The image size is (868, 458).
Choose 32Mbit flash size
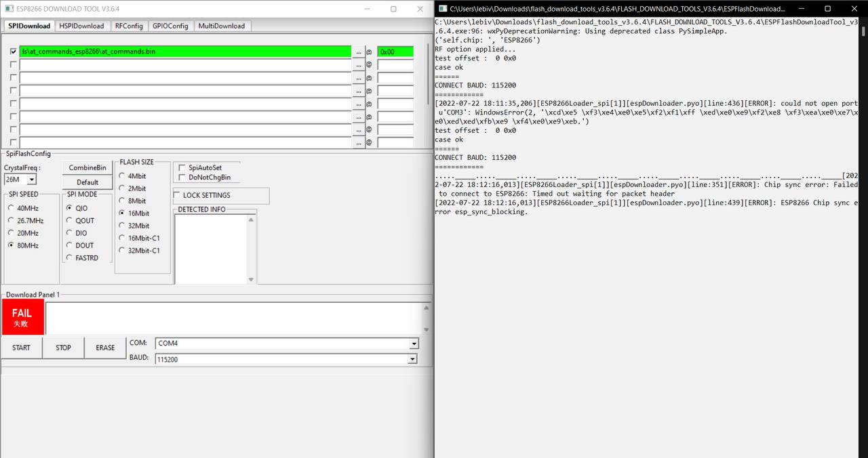tap(134, 226)
